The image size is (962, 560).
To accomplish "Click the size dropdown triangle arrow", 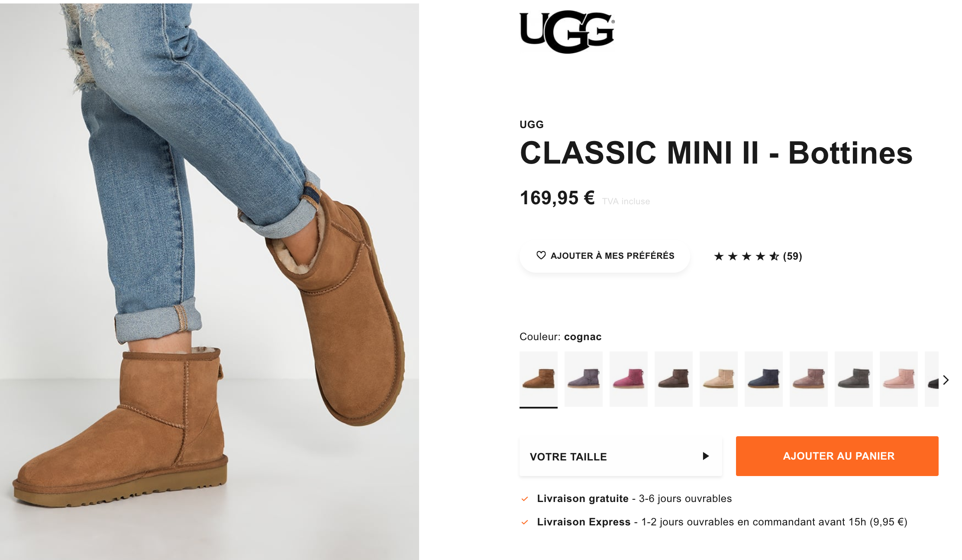I will point(706,456).
